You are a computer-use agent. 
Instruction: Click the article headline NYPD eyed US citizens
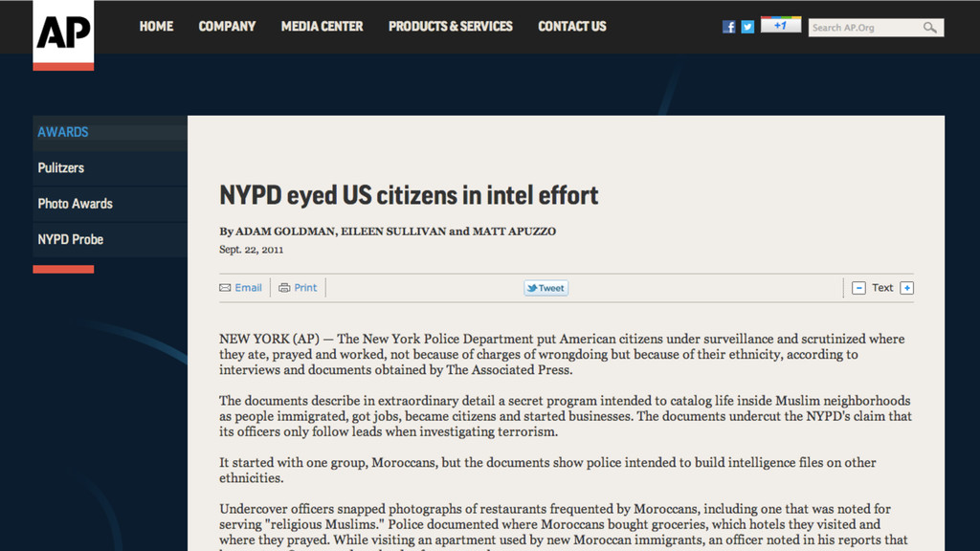[x=409, y=195]
